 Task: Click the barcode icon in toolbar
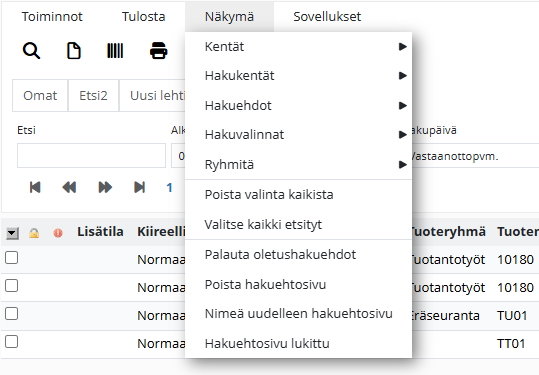point(115,51)
